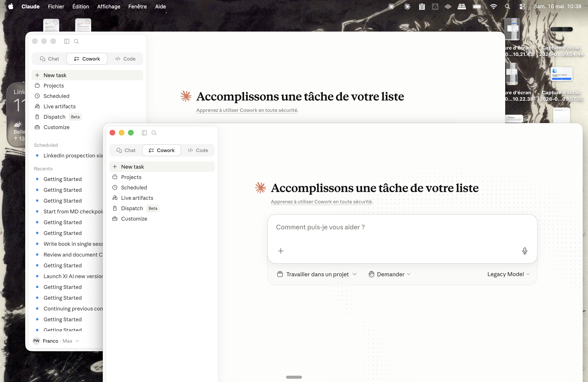Open Apple menu in the menu bar

click(11, 6)
